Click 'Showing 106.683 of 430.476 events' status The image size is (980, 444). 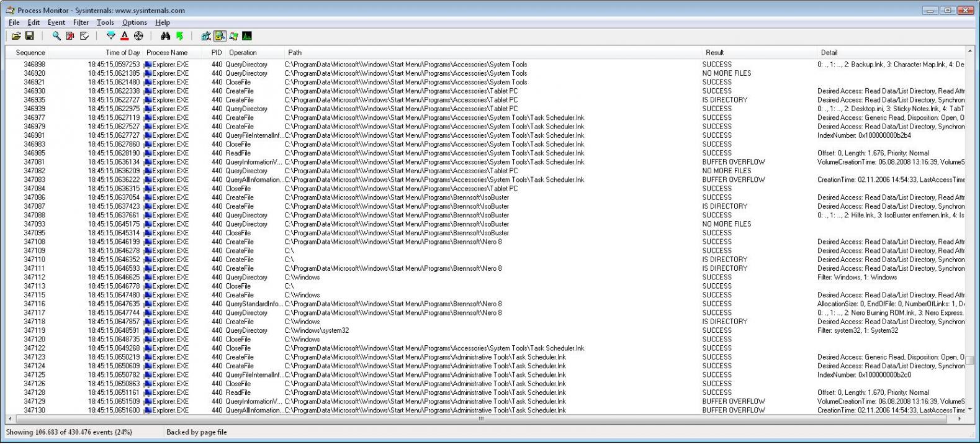(69, 432)
